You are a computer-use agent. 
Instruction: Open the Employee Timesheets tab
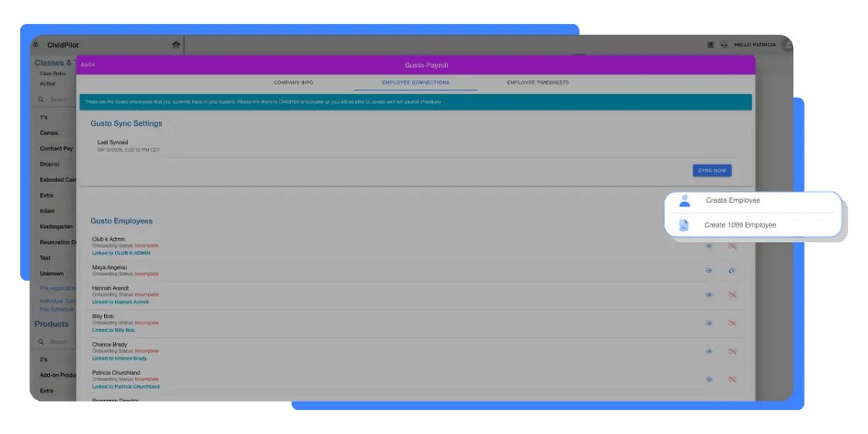click(538, 82)
